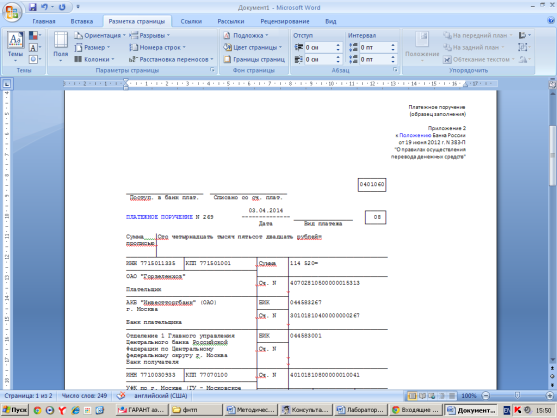Expand Расстановка переносов hyphenation dropdown

[171, 59]
